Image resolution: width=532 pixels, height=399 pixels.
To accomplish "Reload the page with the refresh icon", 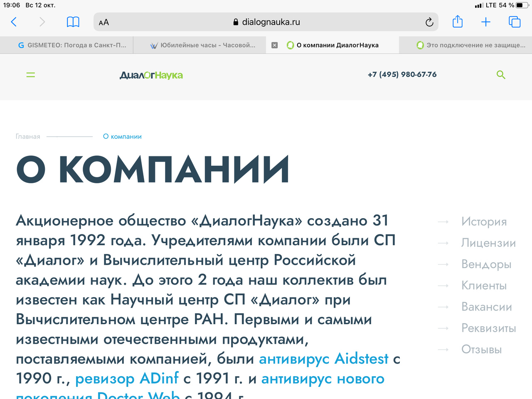I will coord(429,22).
